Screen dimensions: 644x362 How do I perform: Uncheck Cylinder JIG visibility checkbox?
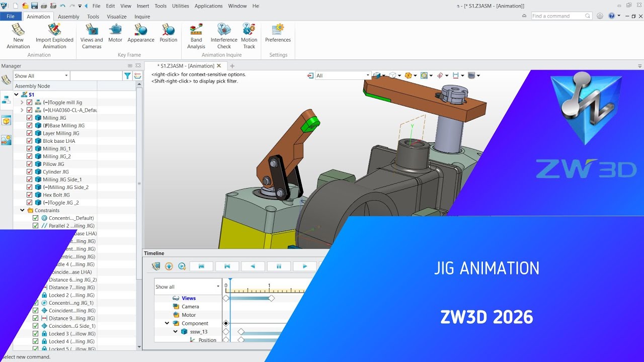(29, 171)
